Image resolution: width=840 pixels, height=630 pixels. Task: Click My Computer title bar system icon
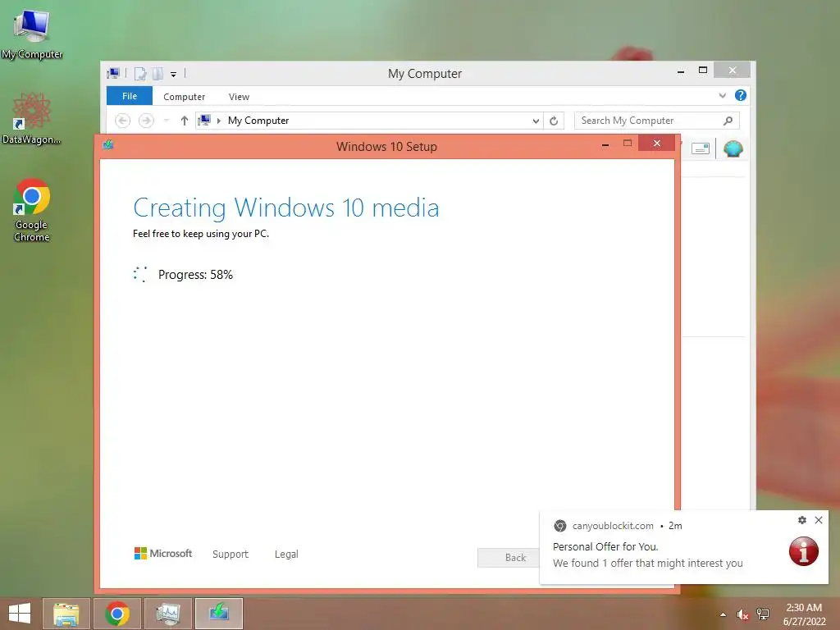(x=113, y=73)
